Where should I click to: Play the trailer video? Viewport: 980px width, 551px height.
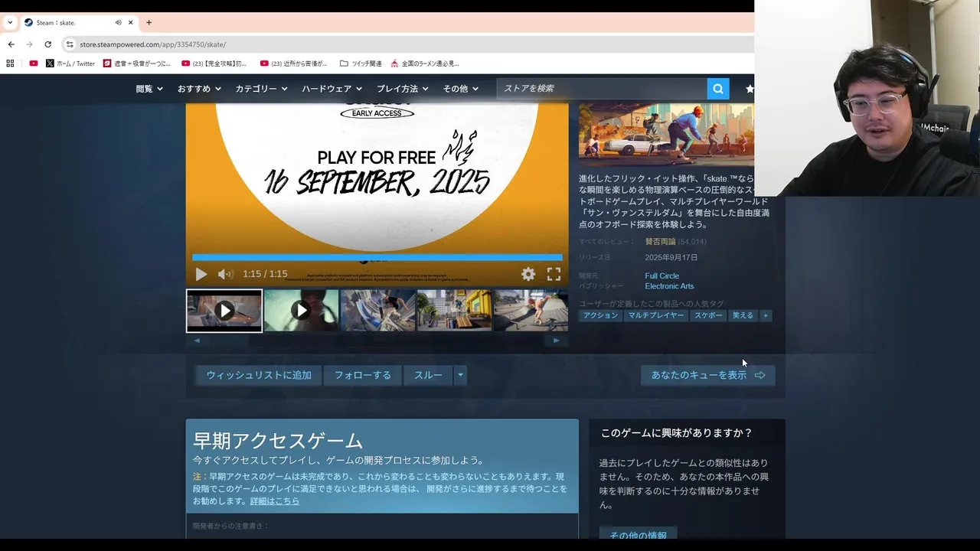(201, 274)
